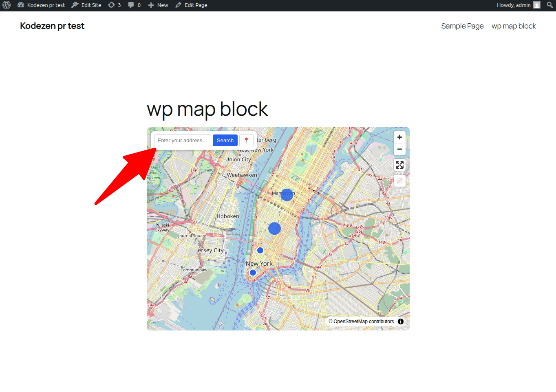The image size is (556, 392).
Task: Go to Kodezen pr test site title
Action: coord(52,26)
